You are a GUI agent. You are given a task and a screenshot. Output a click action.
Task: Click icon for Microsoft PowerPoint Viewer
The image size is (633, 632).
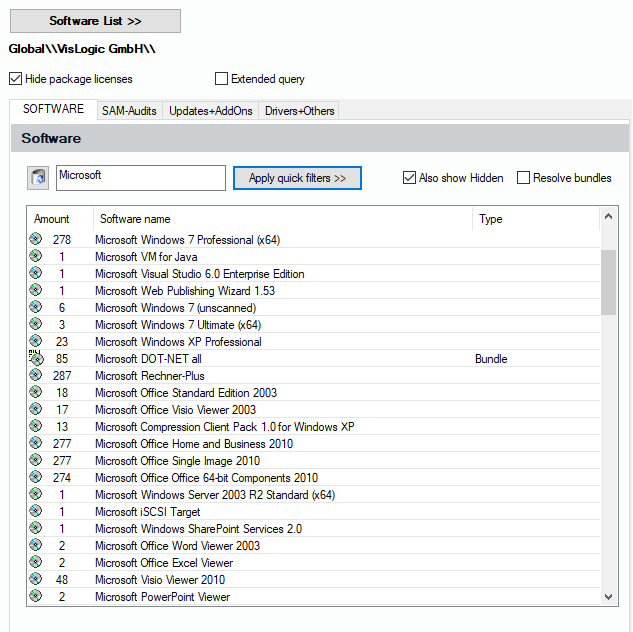coord(36,596)
